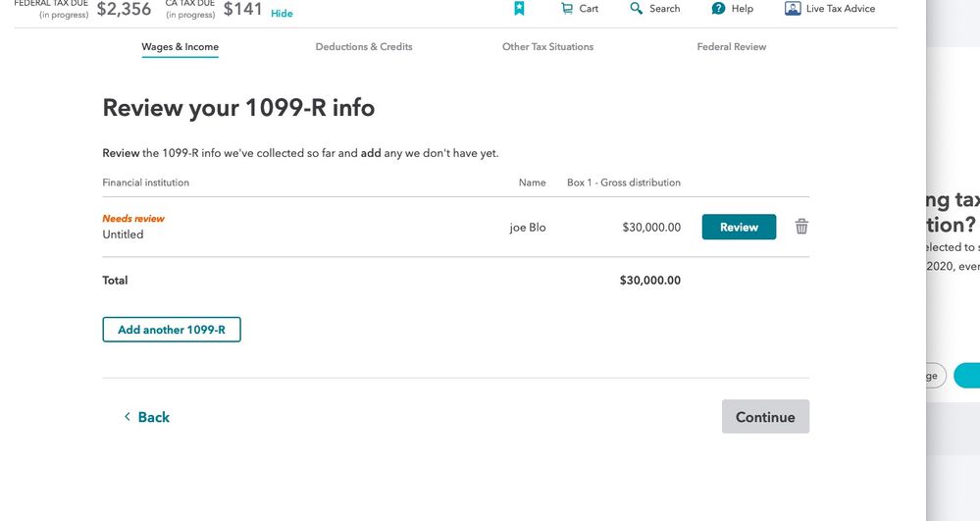Image resolution: width=980 pixels, height=521 pixels.
Task: Continue to the next step
Action: (x=765, y=417)
